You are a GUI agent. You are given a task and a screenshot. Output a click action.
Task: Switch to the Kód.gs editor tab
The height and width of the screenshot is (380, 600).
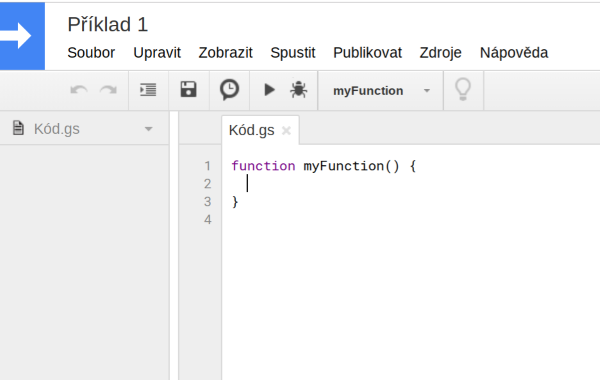pyautogui.click(x=251, y=130)
